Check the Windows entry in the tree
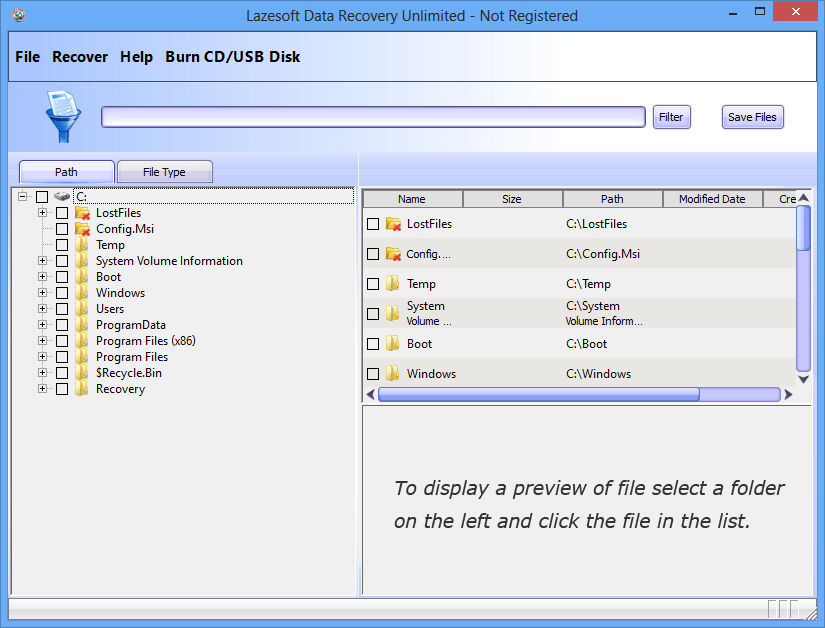This screenshot has height=628, width=825. [62, 292]
